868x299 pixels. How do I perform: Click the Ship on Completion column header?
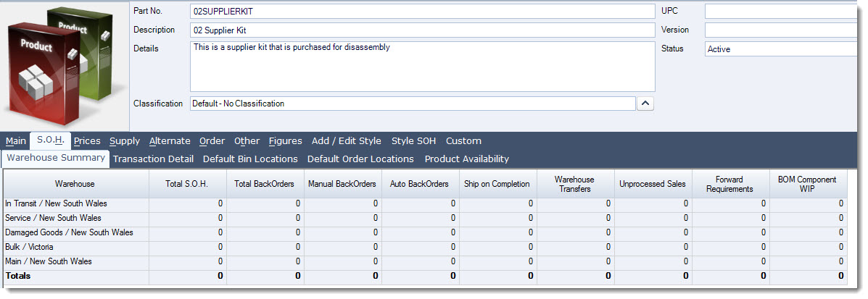pyautogui.click(x=497, y=184)
